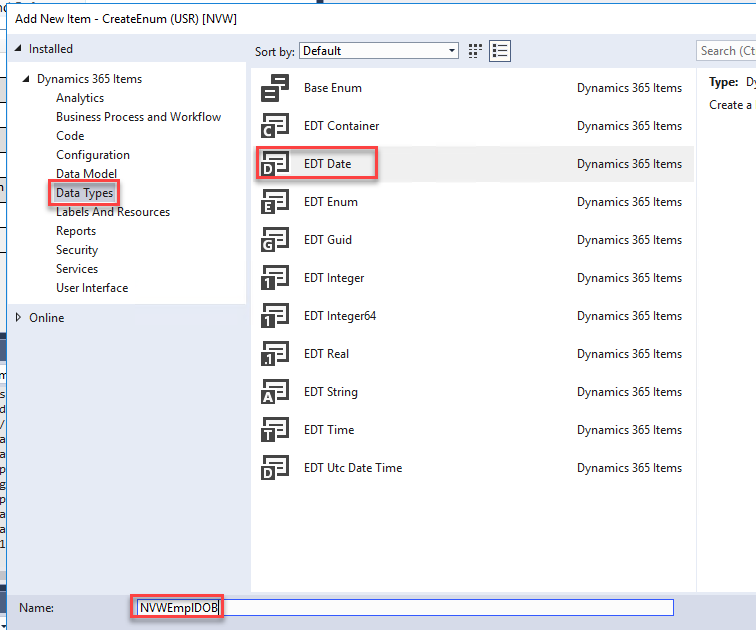The height and width of the screenshot is (630, 756).
Task: Open the Data Model category
Action: [86, 174]
